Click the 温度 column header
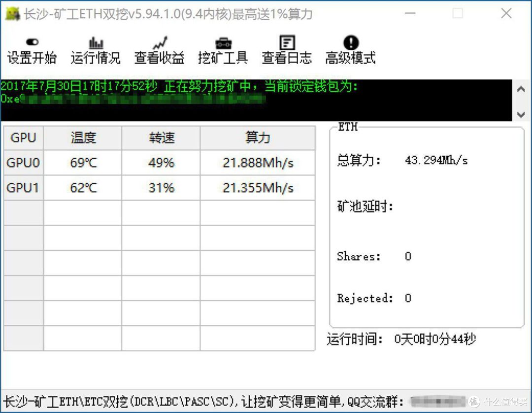This screenshot has width=532, height=413. click(82, 138)
